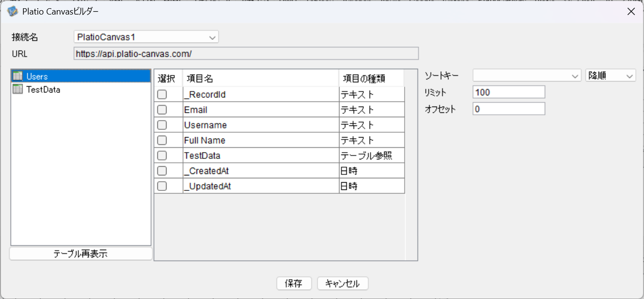Open the 降順 sort order dropdown
This screenshot has height=299, width=644.
click(x=610, y=76)
